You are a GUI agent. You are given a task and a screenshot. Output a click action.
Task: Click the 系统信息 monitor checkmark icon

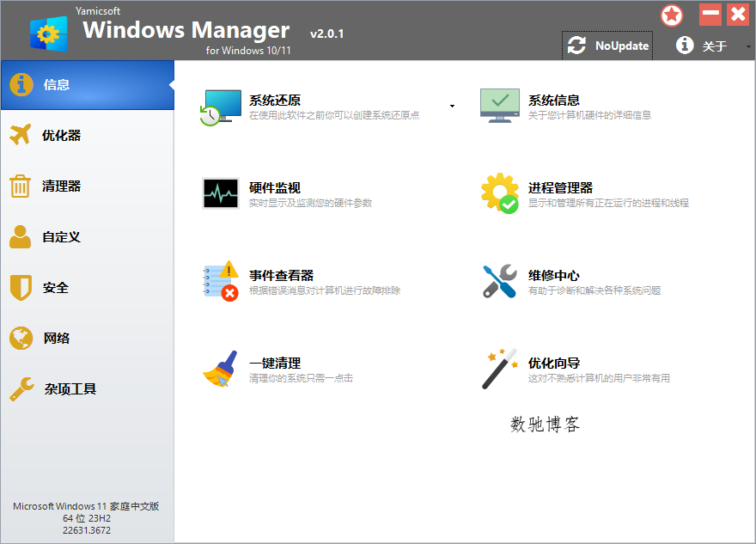pyautogui.click(x=500, y=106)
